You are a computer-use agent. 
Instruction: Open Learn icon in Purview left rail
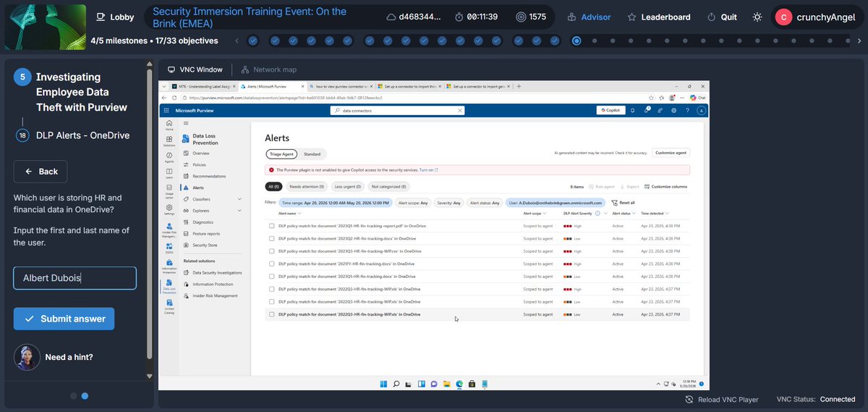tap(169, 174)
